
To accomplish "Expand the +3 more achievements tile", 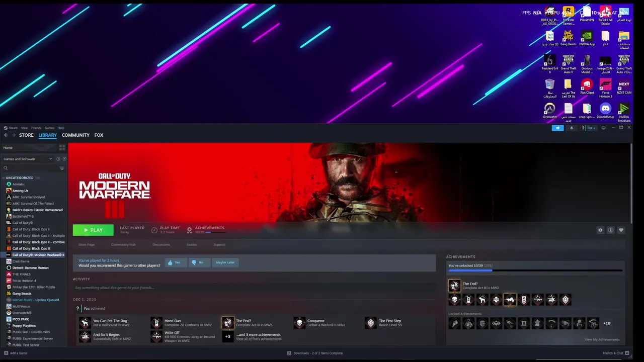I will coord(228,336).
